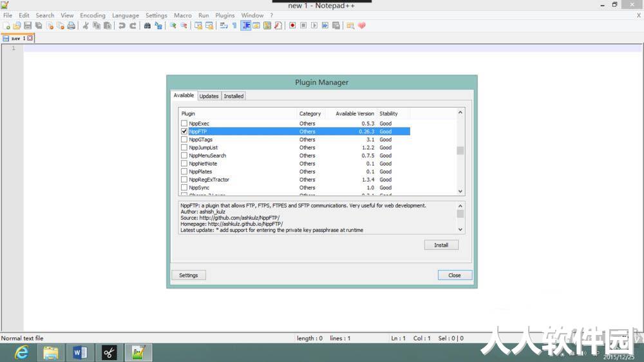
Task: Open the Language menu
Action: point(126,15)
